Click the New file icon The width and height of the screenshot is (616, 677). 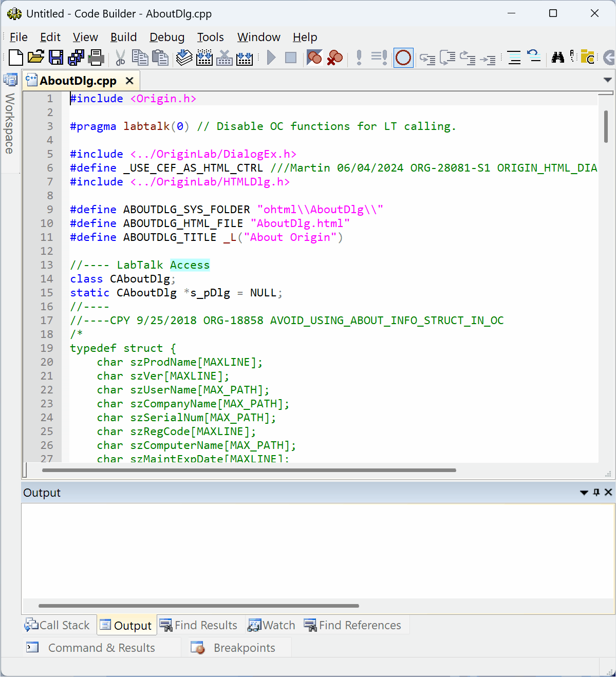(x=16, y=58)
